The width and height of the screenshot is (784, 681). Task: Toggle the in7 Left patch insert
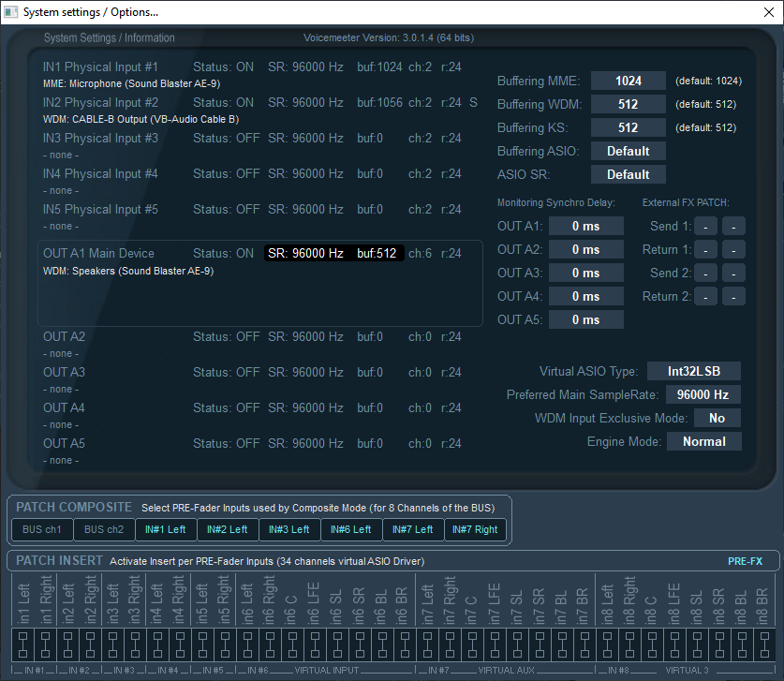click(x=427, y=645)
